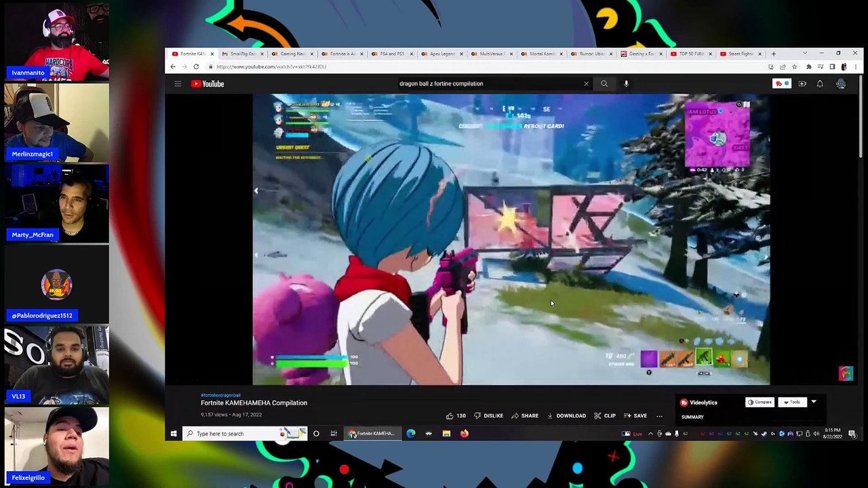Switch to the MultiVersus tab

[492, 54]
